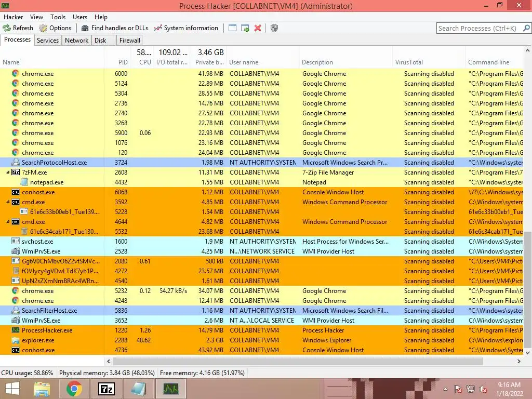The height and width of the screenshot is (399, 532).
Task: Click the horizontal scrollbar right arrow
Action: 518,362
